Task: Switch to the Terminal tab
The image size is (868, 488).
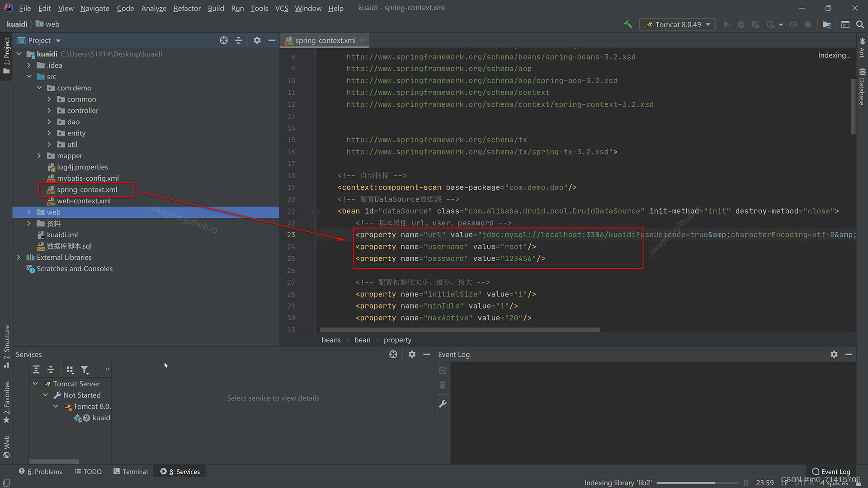Action: [x=130, y=471]
